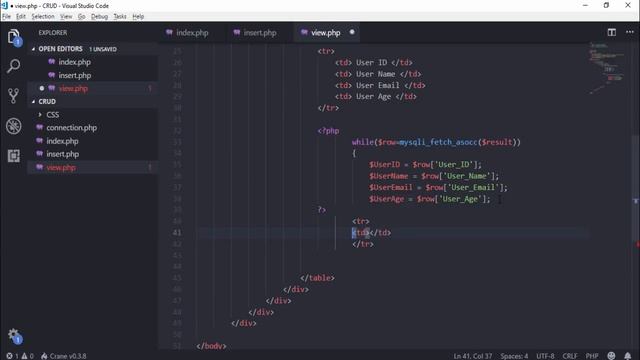The height and width of the screenshot is (360, 640).
Task: Select index.php under Open Editors
Action: (74, 62)
